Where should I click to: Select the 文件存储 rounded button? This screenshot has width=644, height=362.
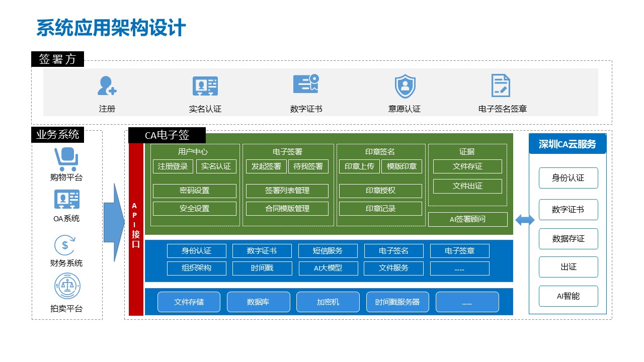[189, 302]
